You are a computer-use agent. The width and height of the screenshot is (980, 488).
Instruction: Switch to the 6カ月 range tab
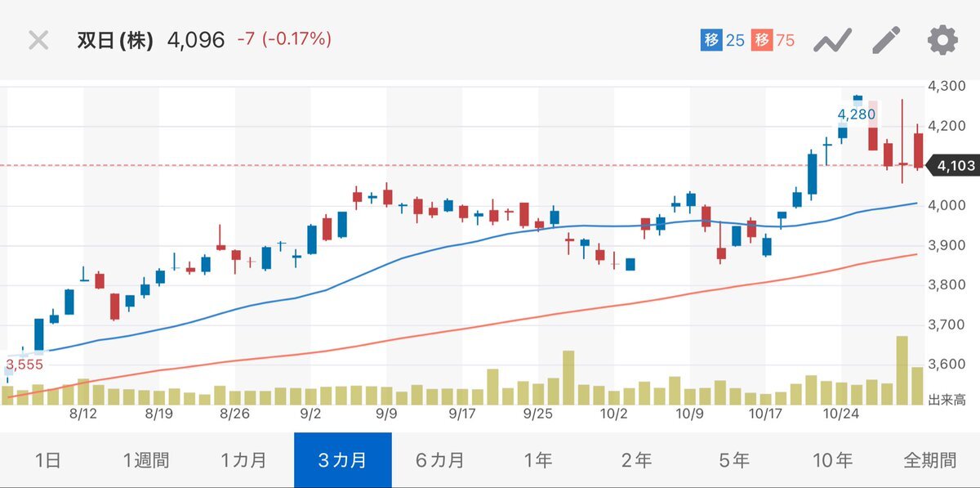point(440,460)
